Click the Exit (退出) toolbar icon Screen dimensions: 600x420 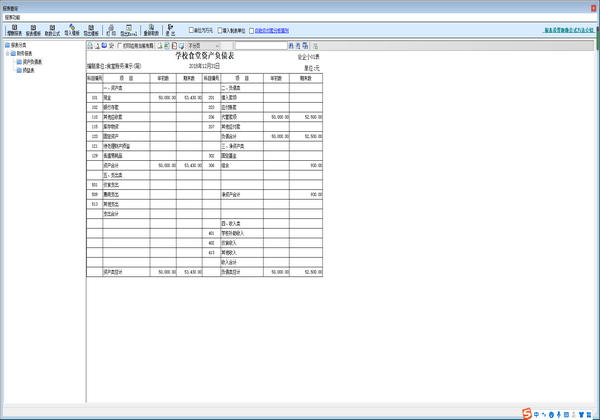[x=171, y=30]
